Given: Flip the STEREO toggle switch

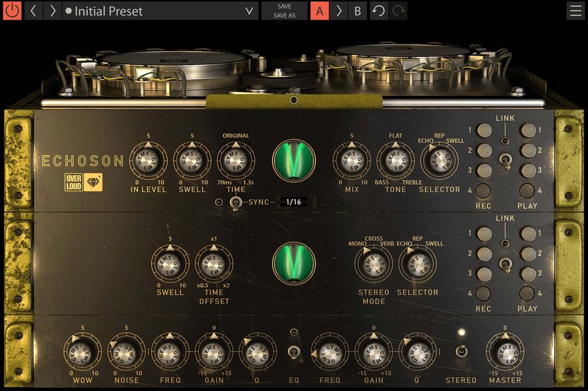Looking at the screenshot, I should (461, 351).
